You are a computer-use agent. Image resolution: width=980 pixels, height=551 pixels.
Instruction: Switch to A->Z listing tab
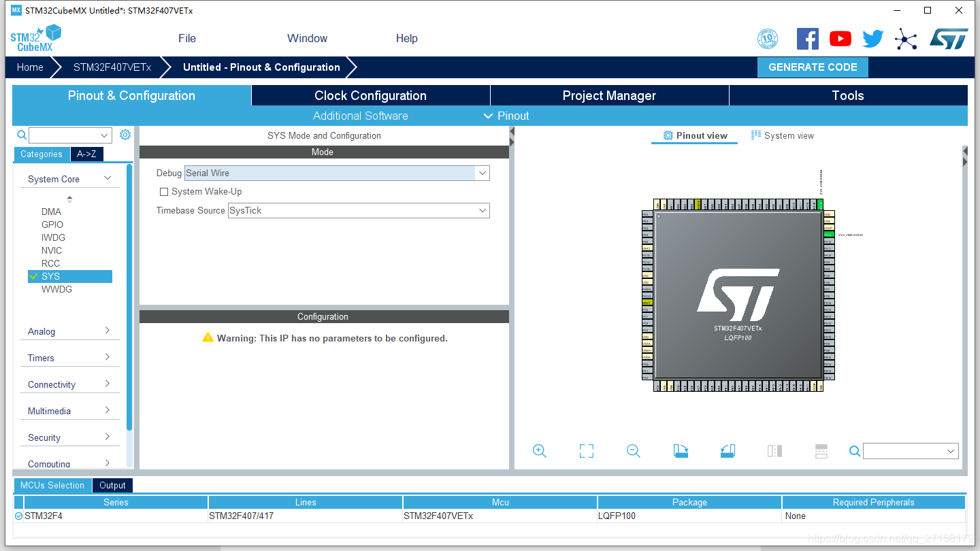pyautogui.click(x=86, y=154)
